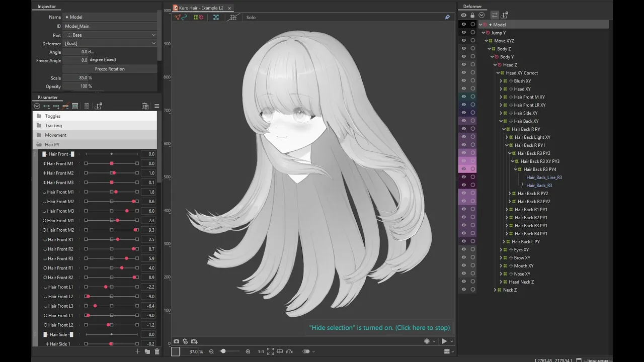Expand the Blush XY deformer node
Image resolution: width=644 pixels, height=362 pixels.
(x=501, y=81)
